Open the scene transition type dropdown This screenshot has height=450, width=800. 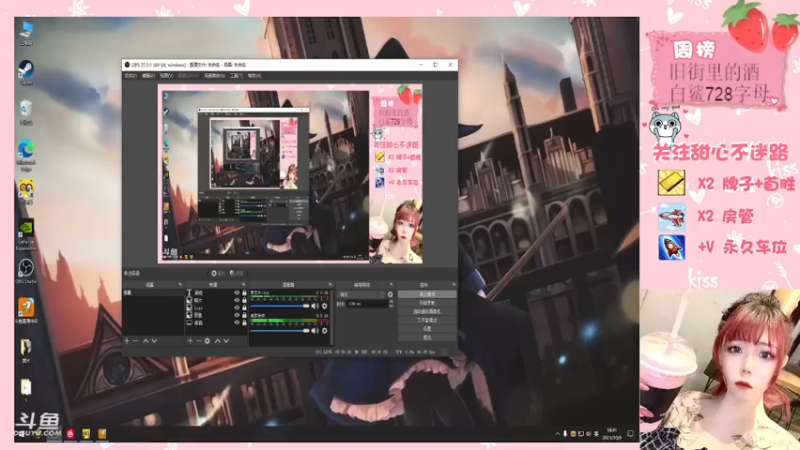(x=362, y=294)
